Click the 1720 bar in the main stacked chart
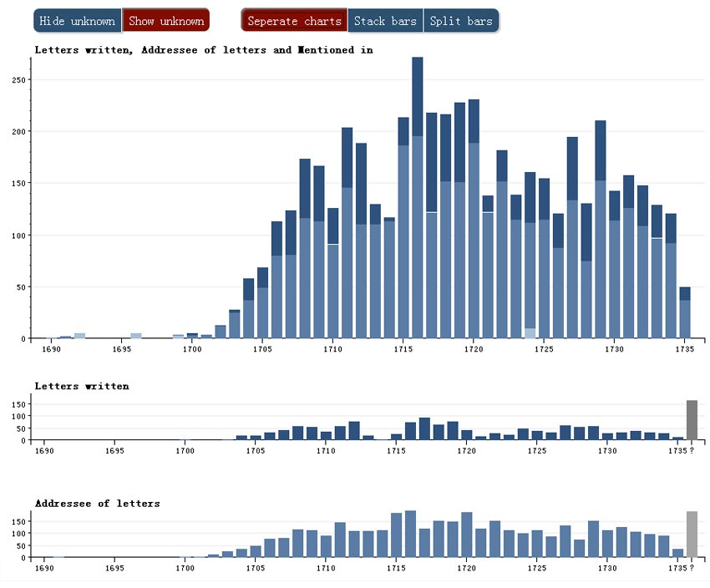710x588 pixels. tap(474, 219)
